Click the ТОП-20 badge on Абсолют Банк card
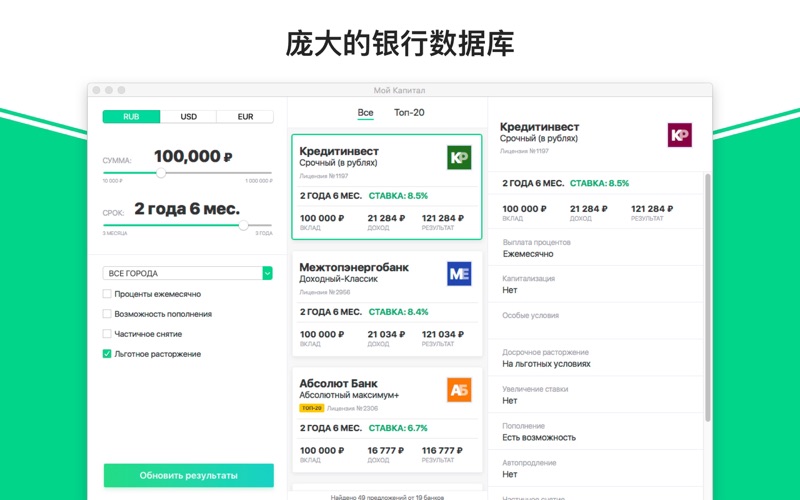This screenshot has height=500, width=800. coord(311,408)
